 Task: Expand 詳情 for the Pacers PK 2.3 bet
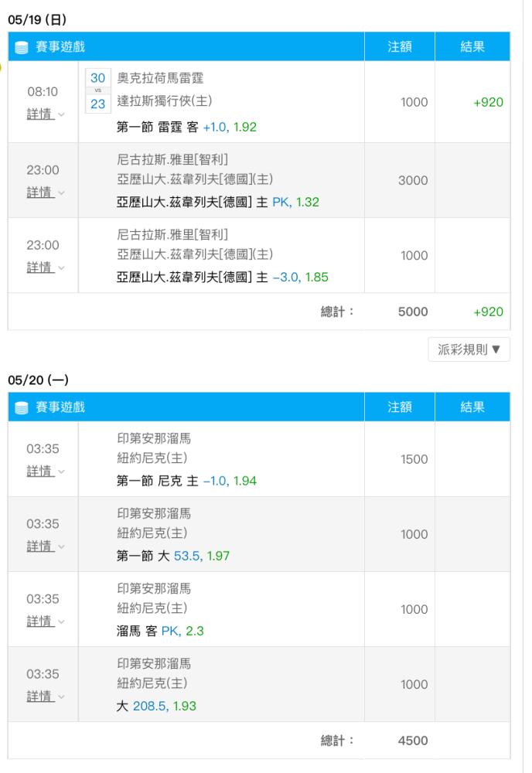(x=46, y=621)
